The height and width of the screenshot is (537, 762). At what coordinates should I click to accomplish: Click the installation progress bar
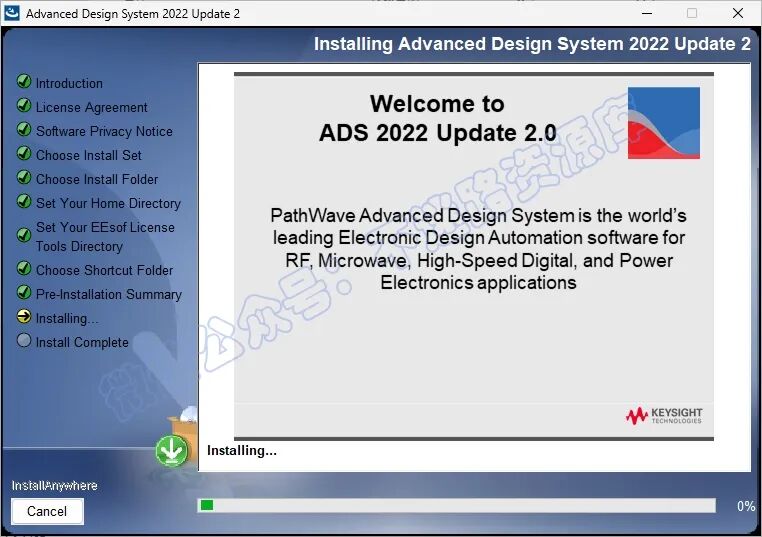[456, 505]
